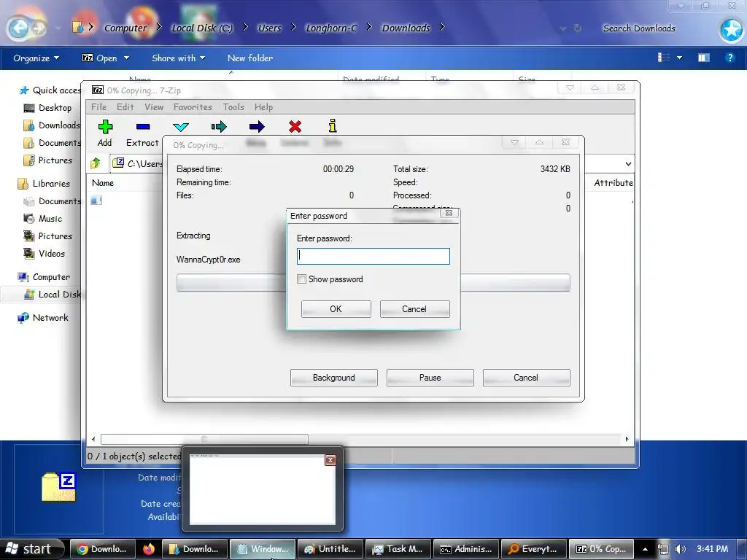Open Google Chrome taskbar button
Image resolution: width=747 pixels, height=560 pixels.
[x=102, y=549]
